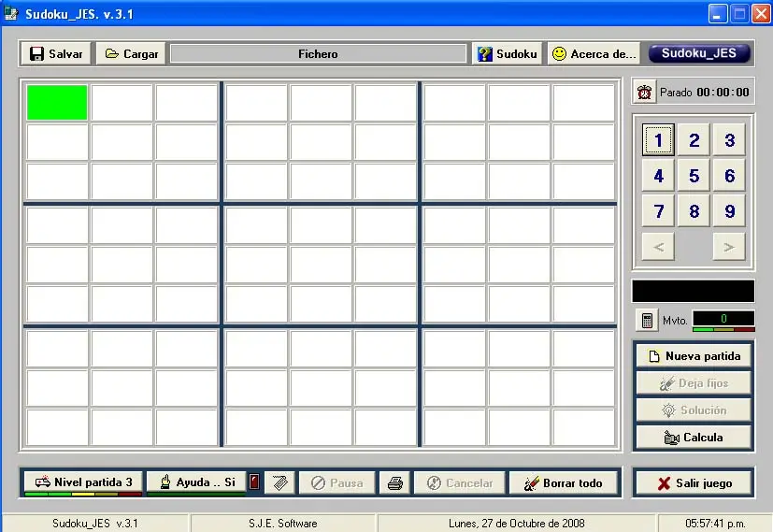Viewport: 773px width, 532px height.
Task: Open the Sudoku help button
Action: click(x=508, y=53)
